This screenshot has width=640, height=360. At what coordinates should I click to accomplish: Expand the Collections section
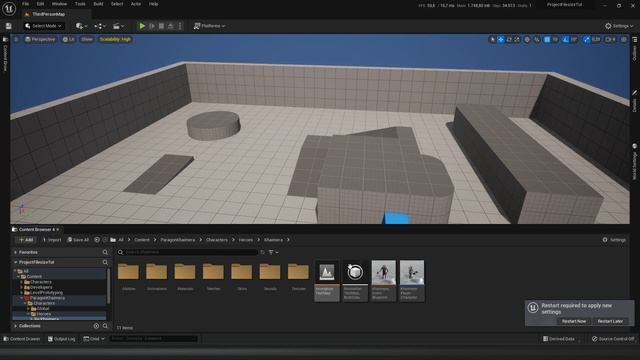pos(16,326)
